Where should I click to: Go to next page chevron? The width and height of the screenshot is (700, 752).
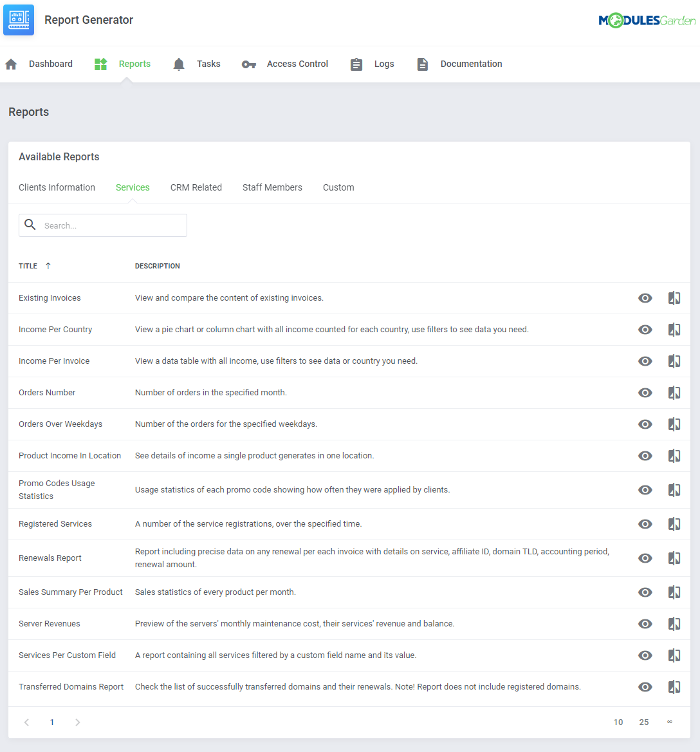(78, 722)
